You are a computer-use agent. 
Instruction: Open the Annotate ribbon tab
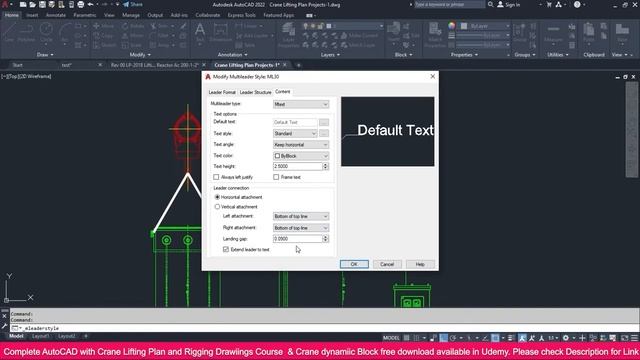pos(56,15)
